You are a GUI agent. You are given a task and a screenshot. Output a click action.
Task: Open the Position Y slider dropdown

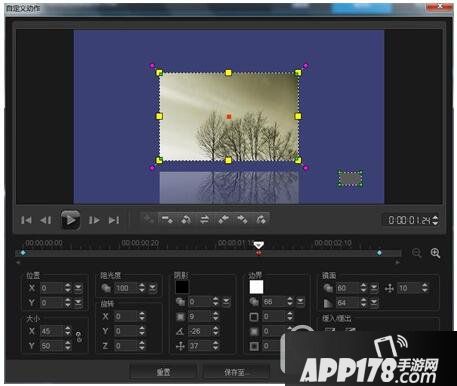coord(78,303)
